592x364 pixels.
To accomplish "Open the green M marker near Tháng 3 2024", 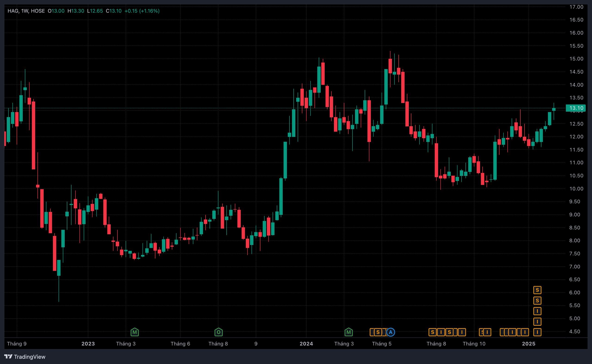I will pyautogui.click(x=348, y=332).
